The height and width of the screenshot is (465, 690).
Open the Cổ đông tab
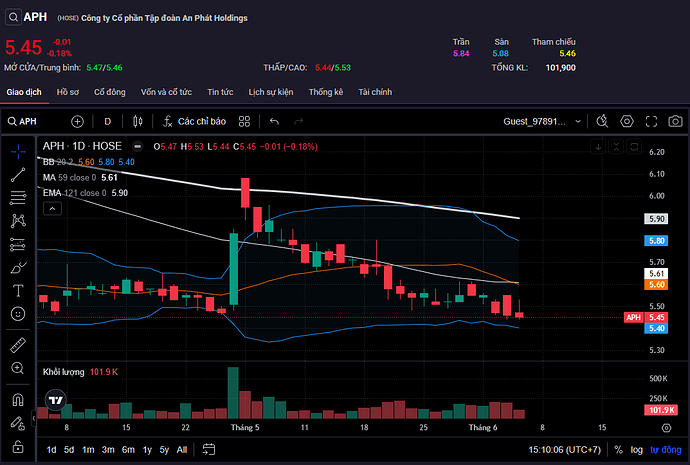110,92
